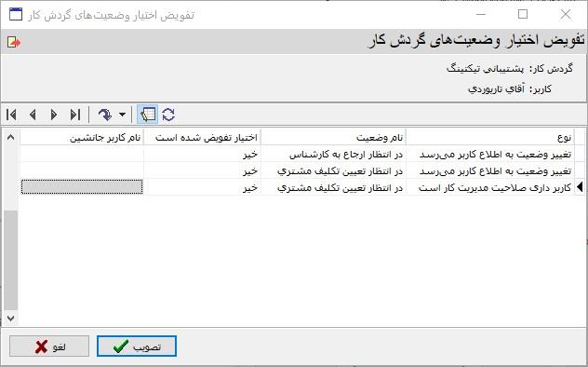The height and width of the screenshot is (367, 588).
Task: Click the curved blue arrow delegate icon
Action: point(104,115)
